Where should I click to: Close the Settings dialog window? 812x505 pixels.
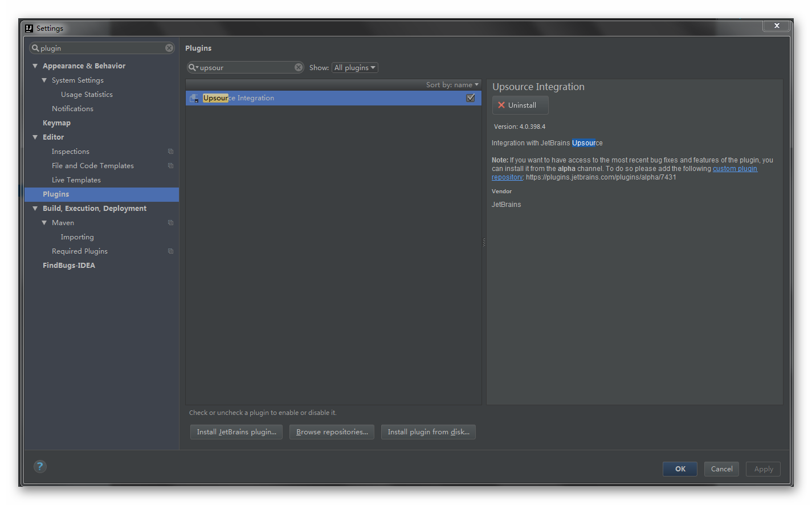click(777, 26)
